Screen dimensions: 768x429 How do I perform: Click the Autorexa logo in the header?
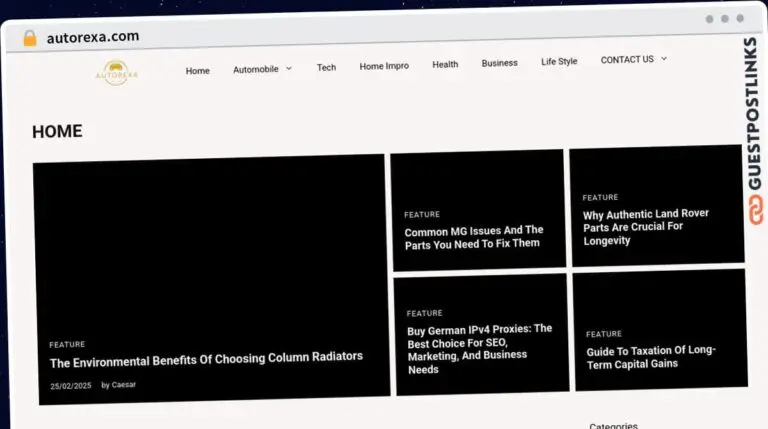[118, 72]
